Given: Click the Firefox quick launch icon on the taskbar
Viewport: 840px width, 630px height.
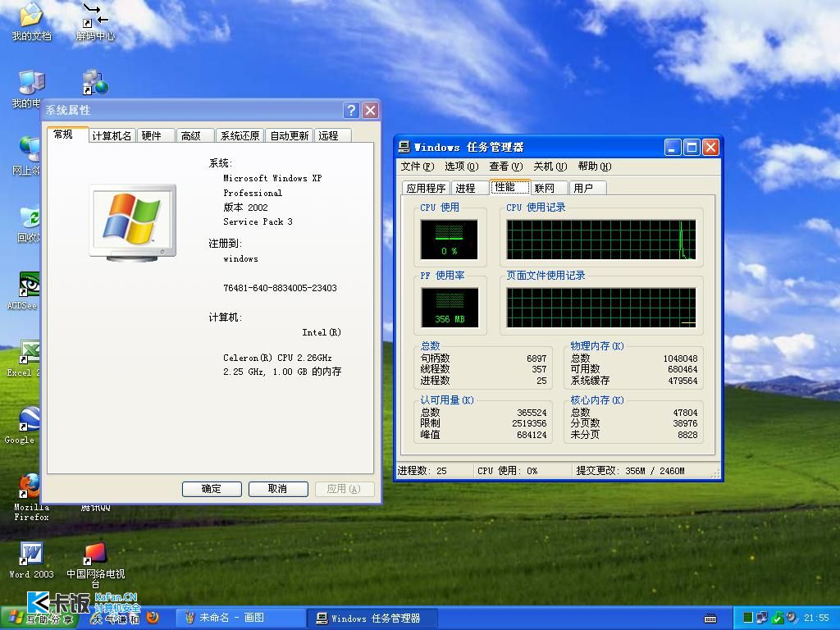Looking at the screenshot, I should [x=153, y=618].
